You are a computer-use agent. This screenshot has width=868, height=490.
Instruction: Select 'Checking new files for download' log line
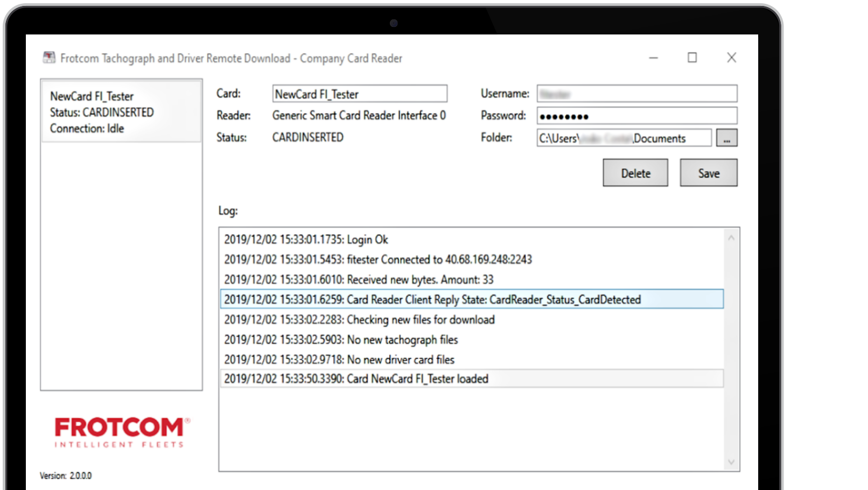[x=472, y=320]
